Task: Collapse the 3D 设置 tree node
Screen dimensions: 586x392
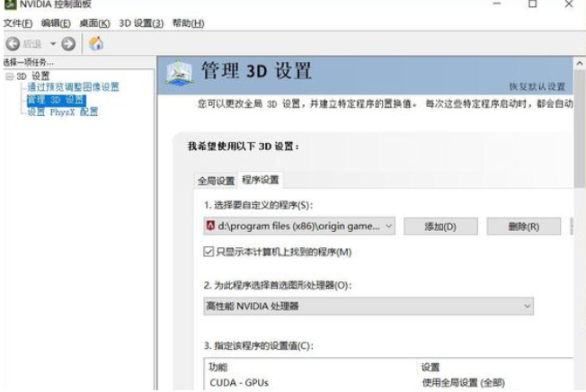Action: (x=9, y=76)
